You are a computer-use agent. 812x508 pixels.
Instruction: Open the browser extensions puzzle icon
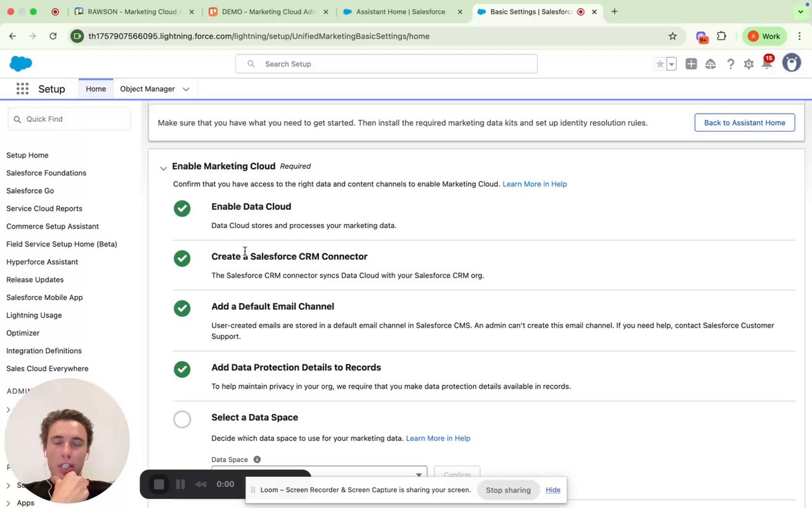(x=721, y=36)
